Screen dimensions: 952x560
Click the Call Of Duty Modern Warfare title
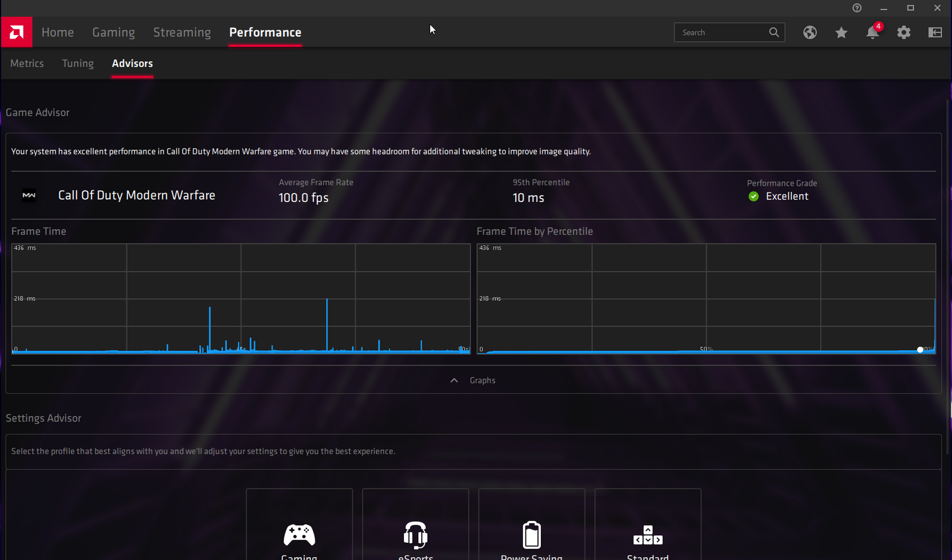point(137,195)
